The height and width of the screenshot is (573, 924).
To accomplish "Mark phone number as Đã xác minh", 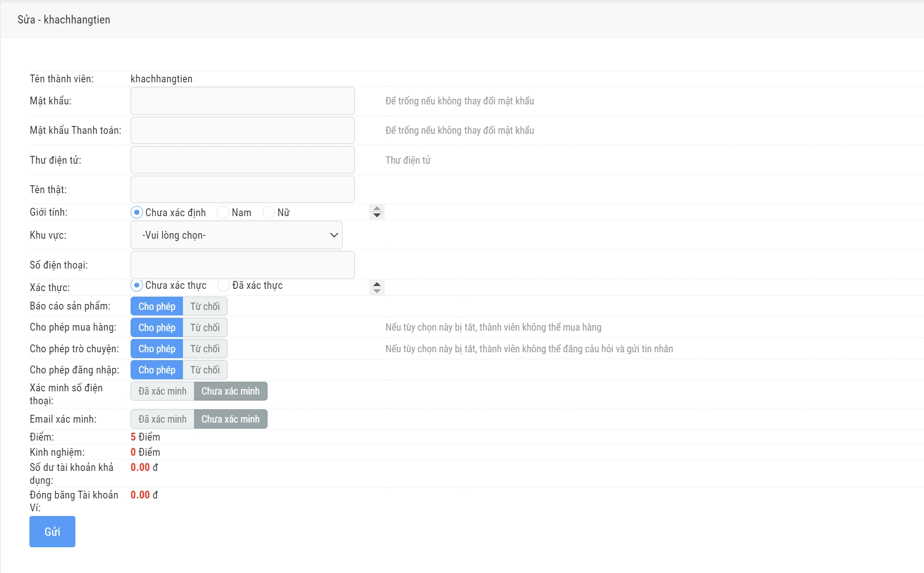I will 162,391.
